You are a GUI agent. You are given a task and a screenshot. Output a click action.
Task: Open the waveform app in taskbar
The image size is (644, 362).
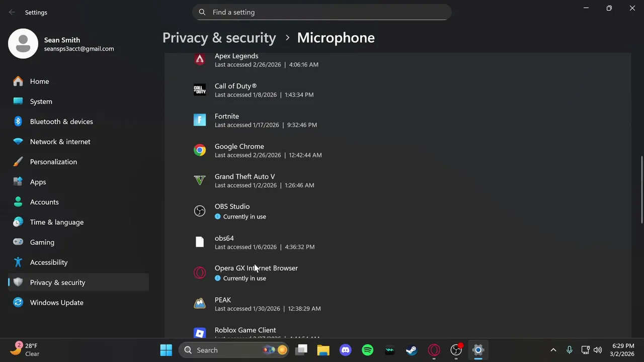click(390, 350)
